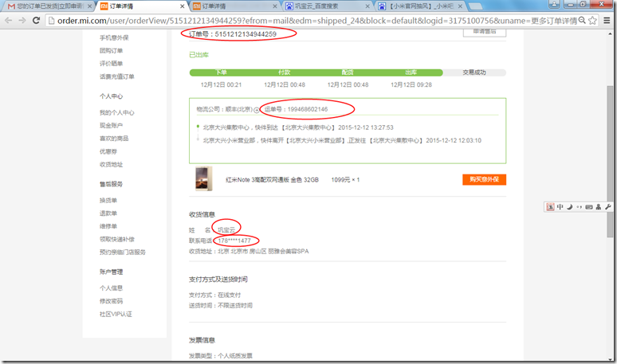Open 评价晒单 in the sidebar
Image resolution: width=617 pixels, height=364 pixels.
(x=112, y=64)
